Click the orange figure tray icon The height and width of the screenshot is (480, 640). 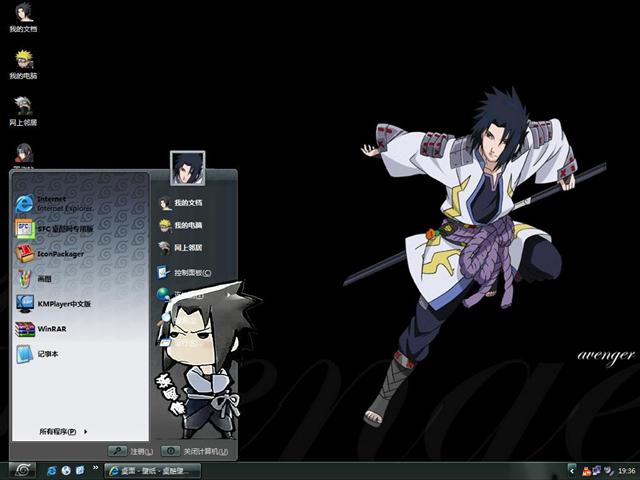click(586, 471)
